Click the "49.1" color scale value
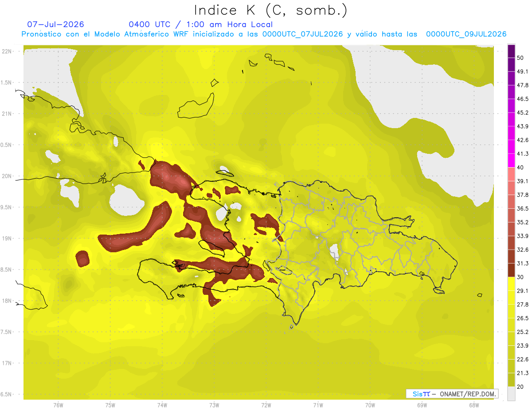Viewport: 532px width, 411px height. click(523, 71)
